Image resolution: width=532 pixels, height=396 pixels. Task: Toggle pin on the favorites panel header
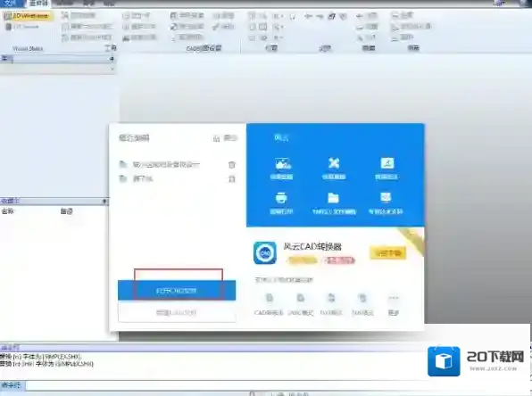click(104, 202)
